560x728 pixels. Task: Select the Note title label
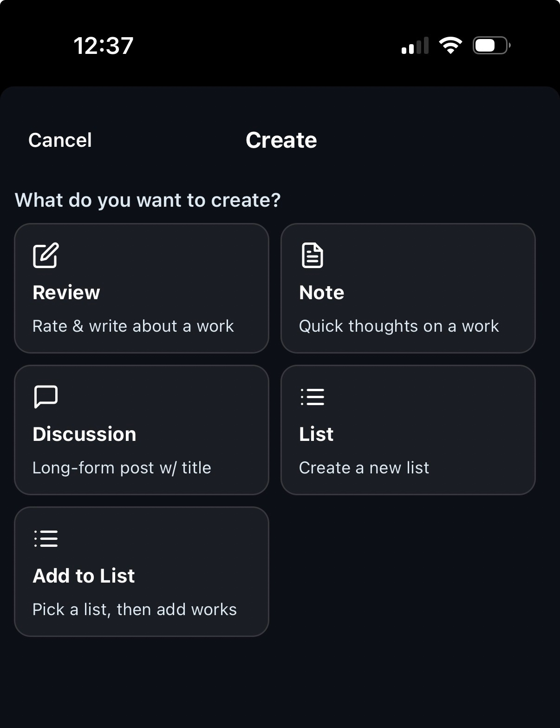[x=322, y=293]
